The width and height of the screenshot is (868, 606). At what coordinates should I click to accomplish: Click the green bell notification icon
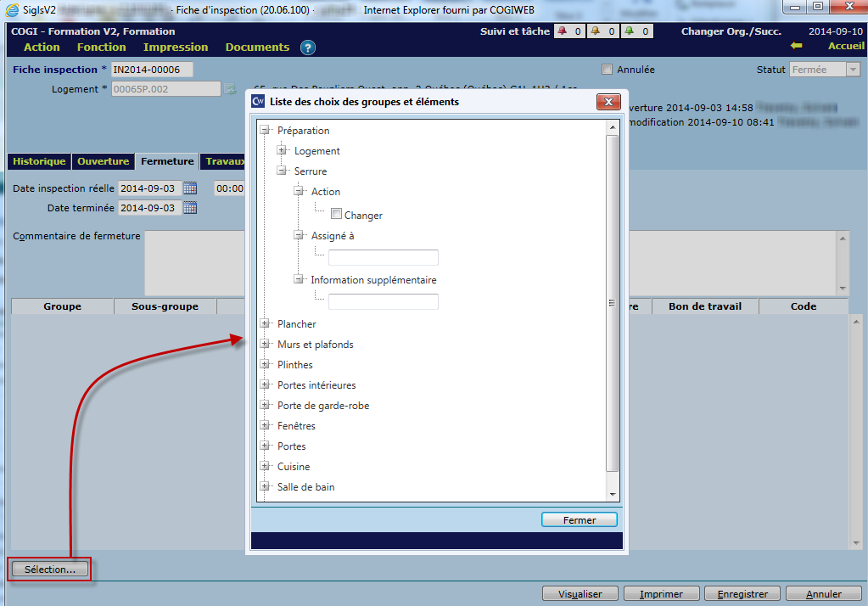tap(630, 31)
